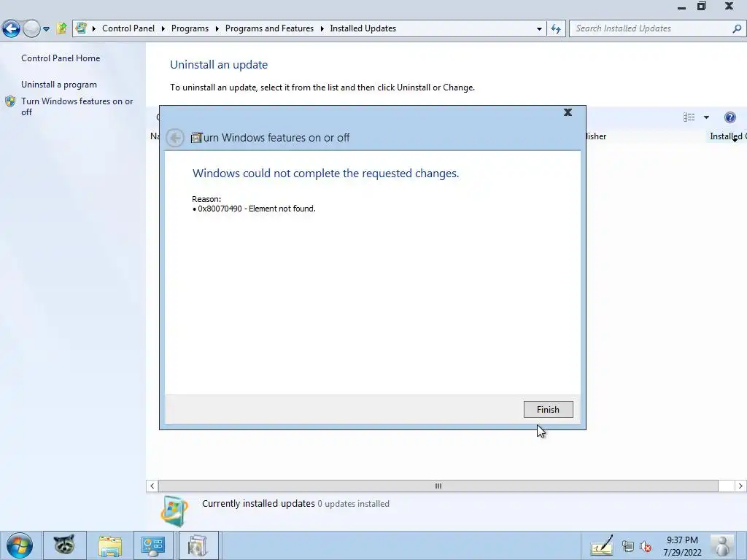Click the network tray icon
747x560 pixels.
point(628,546)
